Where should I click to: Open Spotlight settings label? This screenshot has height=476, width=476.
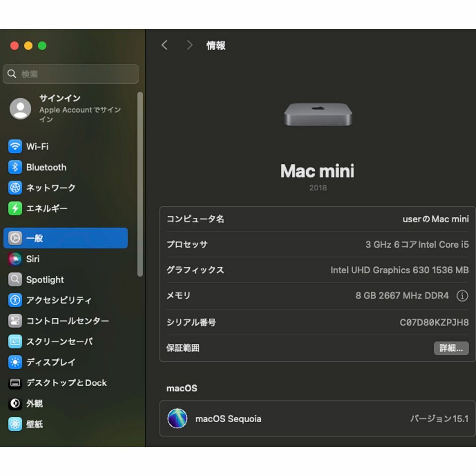point(45,279)
